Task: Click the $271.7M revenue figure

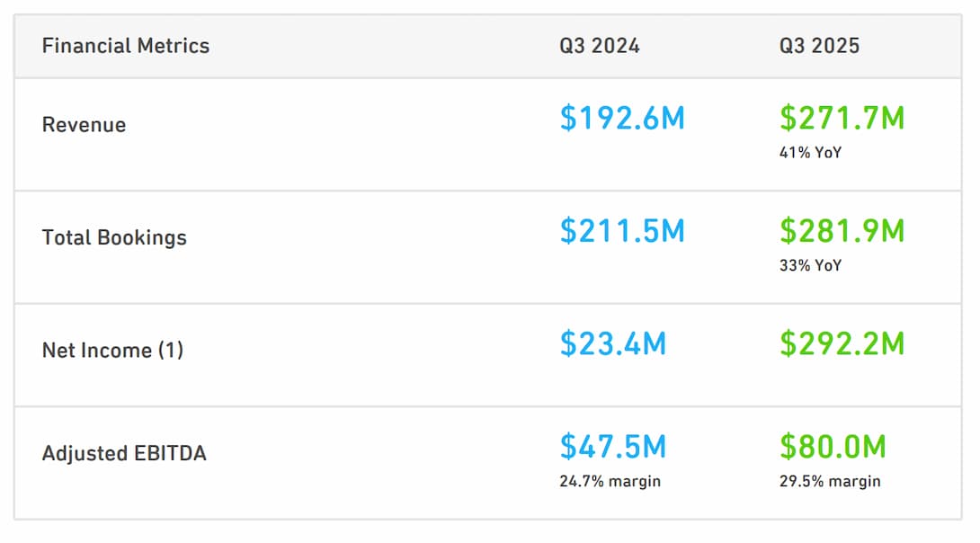Action: point(842,118)
